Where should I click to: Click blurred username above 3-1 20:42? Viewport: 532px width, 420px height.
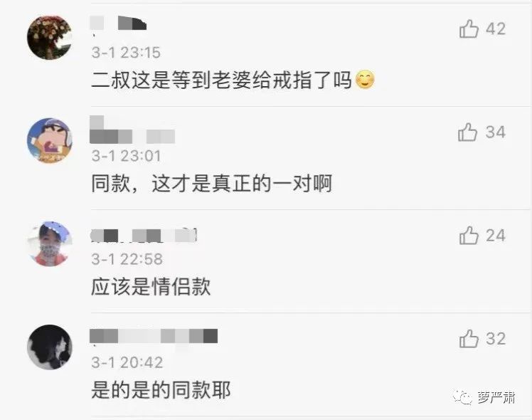pyautogui.click(x=154, y=336)
